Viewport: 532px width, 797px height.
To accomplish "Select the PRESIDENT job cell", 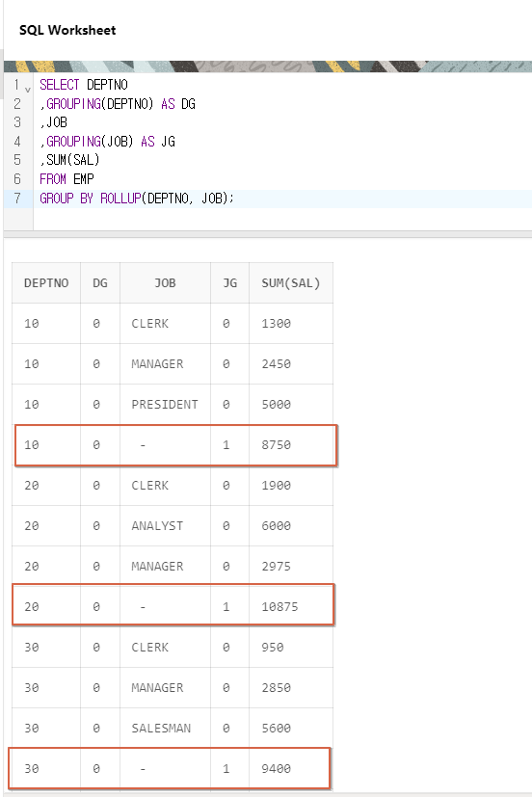I will tap(165, 405).
